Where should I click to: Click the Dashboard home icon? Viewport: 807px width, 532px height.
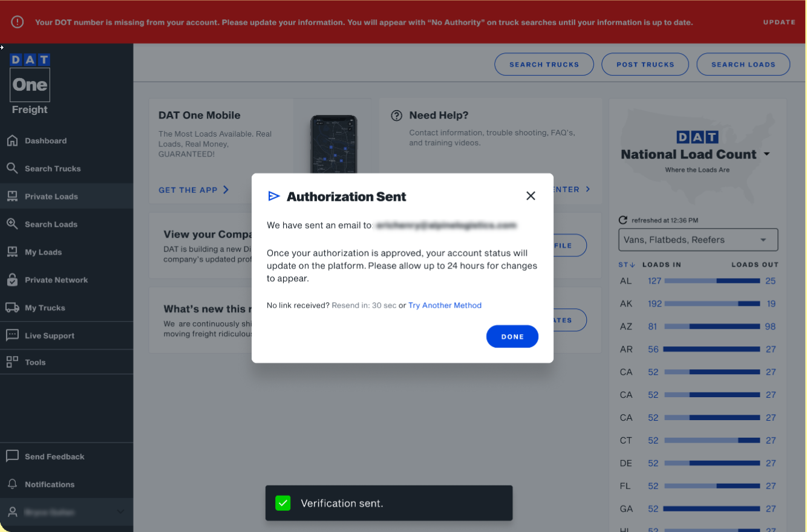click(12, 141)
